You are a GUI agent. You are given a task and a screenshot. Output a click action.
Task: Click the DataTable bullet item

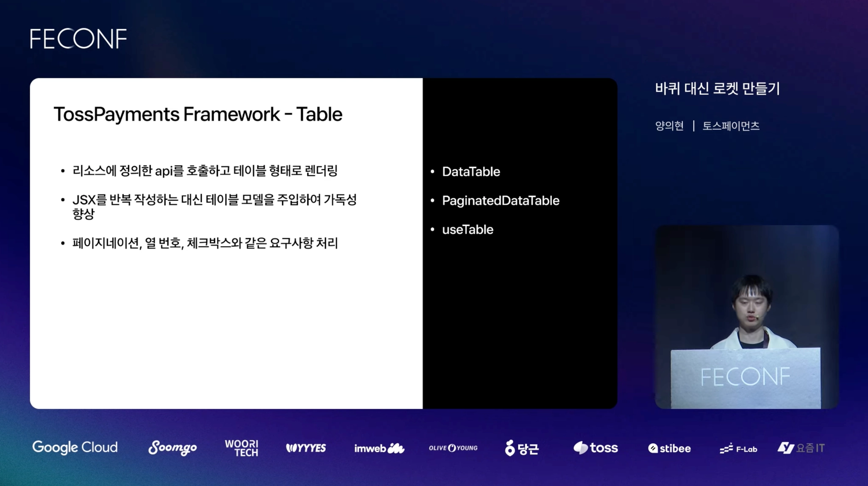(471, 172)
